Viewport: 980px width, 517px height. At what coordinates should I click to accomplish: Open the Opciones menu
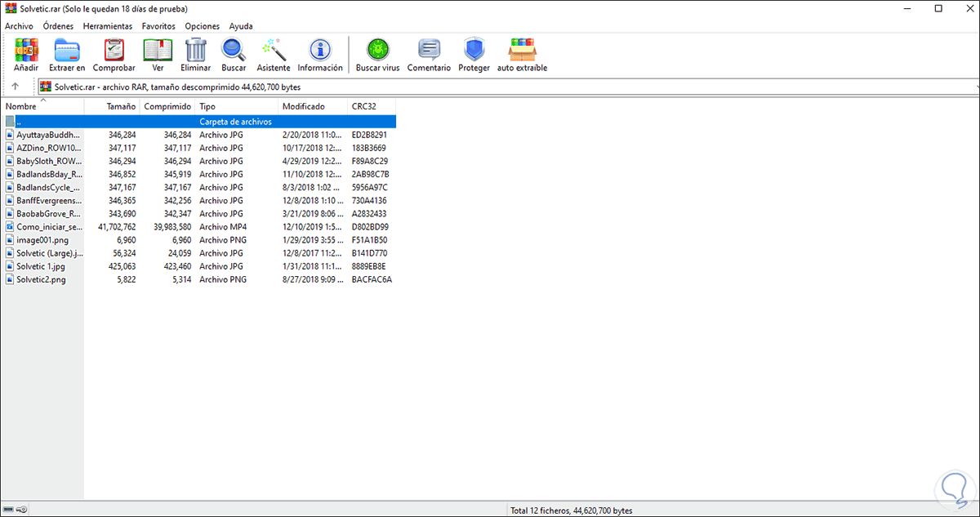pyautogui.click(x=203, y=26)
